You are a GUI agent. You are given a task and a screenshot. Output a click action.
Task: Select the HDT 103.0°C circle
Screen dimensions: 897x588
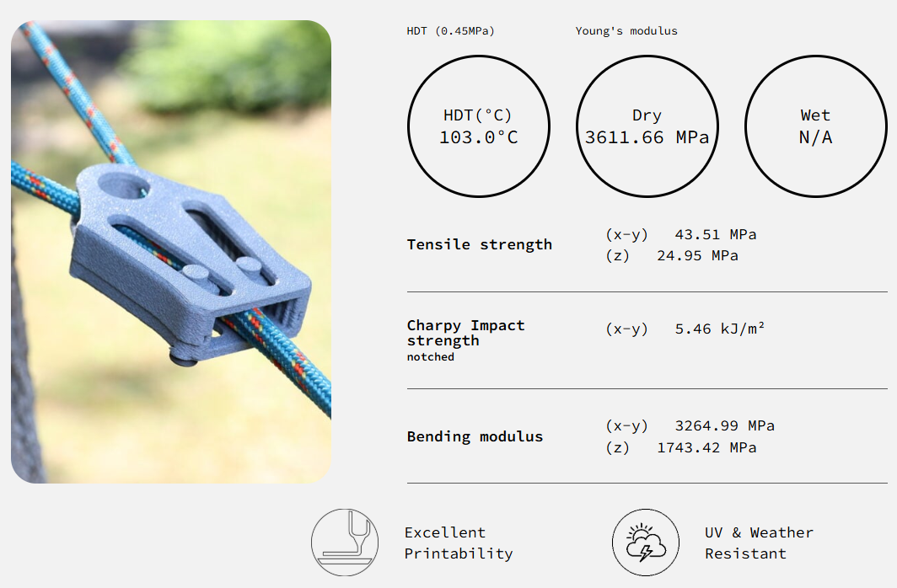tap(478, 126)
